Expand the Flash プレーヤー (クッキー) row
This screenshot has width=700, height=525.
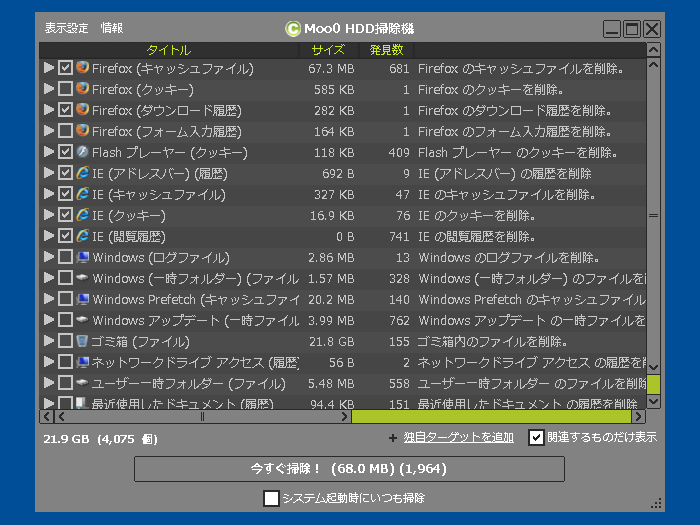(x=49, y=152)
